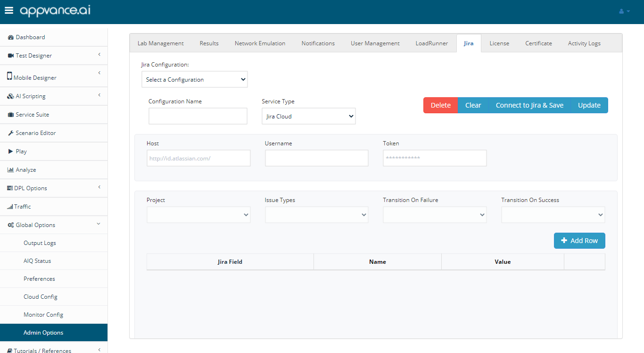The image size is (644, 353).
Task: Open the Project dropdown
Action: pyautogui.click(x=198, y=215)
